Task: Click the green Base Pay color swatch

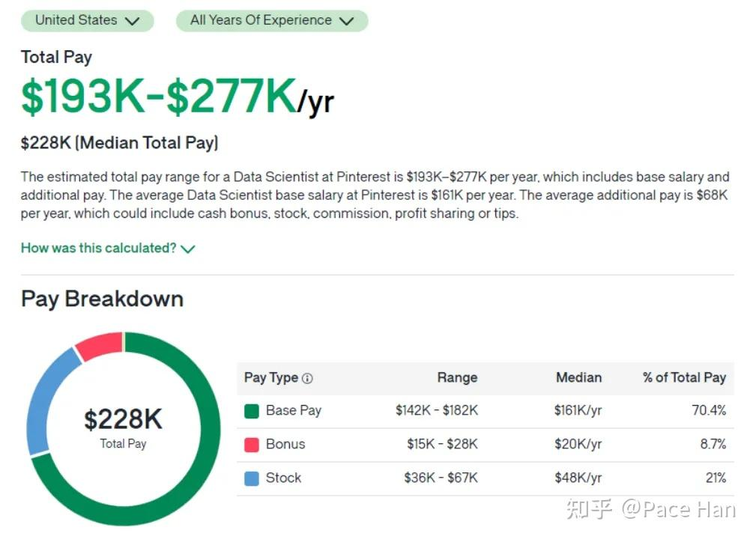Action: click(252, 411)
